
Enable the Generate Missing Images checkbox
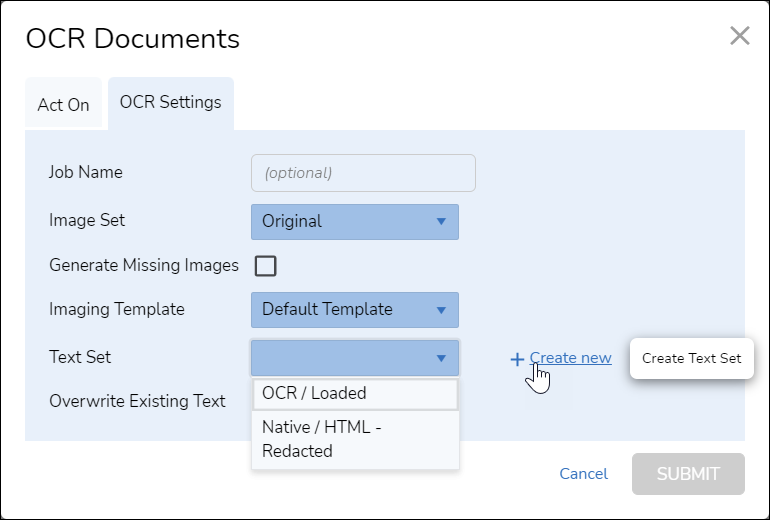coord(266,266)
